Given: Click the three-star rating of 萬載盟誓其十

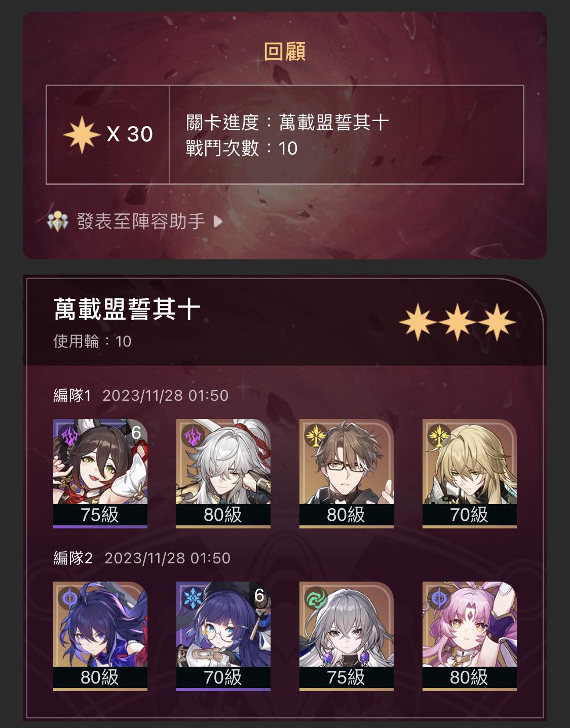Looking at the screenshot, I should tap(457, 322).
